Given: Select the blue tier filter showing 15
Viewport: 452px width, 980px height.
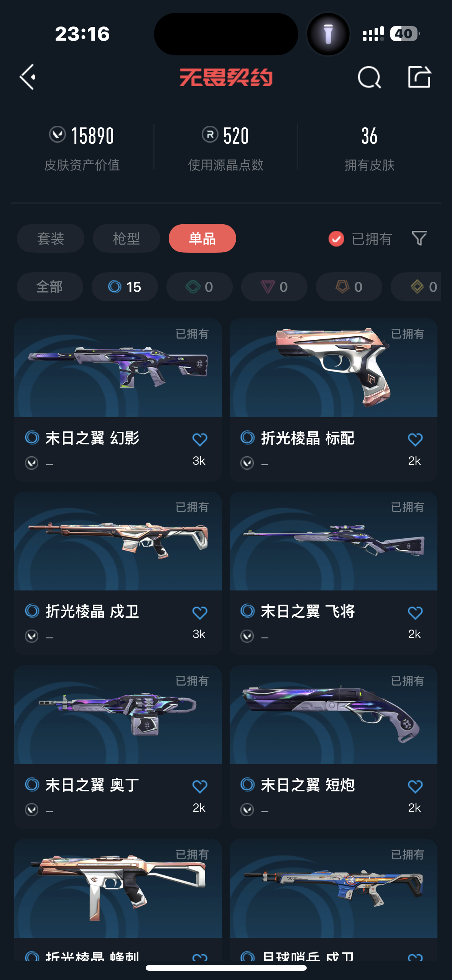Looking at the screenshot, I should 125,287.
